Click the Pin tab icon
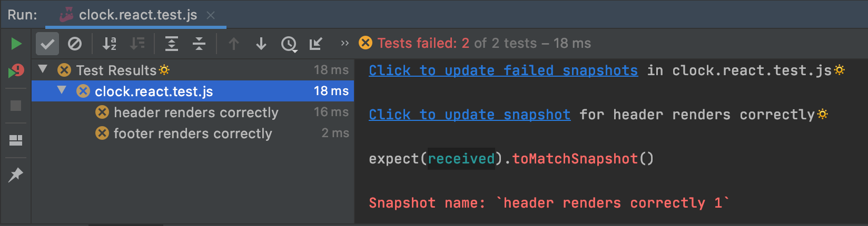The image size is (868, 226). click(16, 174)
